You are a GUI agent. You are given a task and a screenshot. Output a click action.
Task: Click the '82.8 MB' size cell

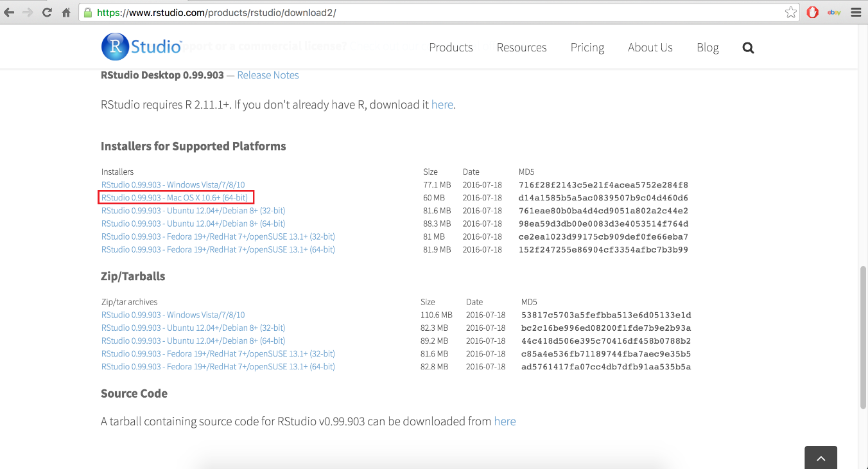(x=435, y=366)
